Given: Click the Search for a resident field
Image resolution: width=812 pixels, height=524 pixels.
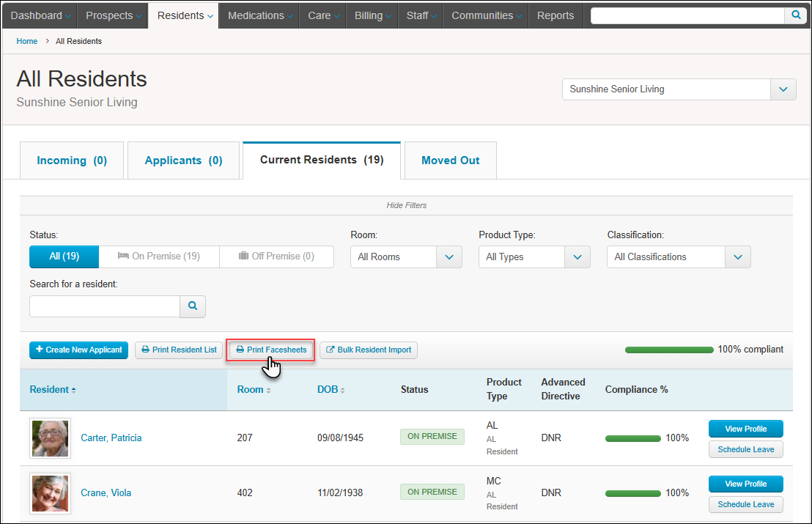Looking at the screenshot, I should [x=105, y=306].
